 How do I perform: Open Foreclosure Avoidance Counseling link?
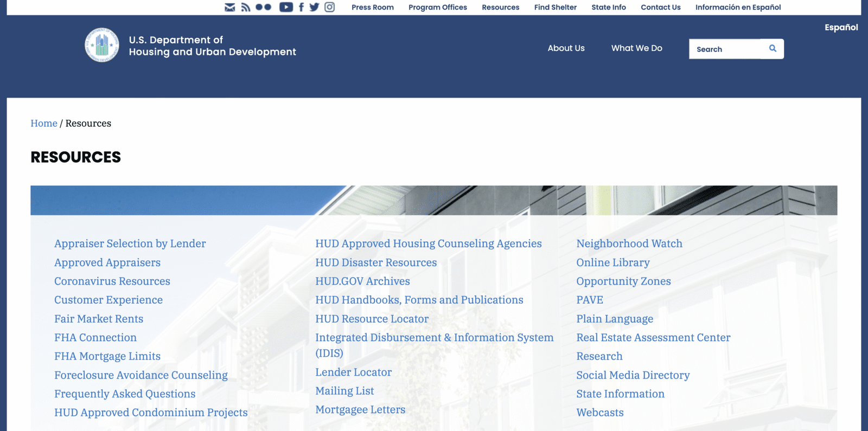tap(141, 375)
